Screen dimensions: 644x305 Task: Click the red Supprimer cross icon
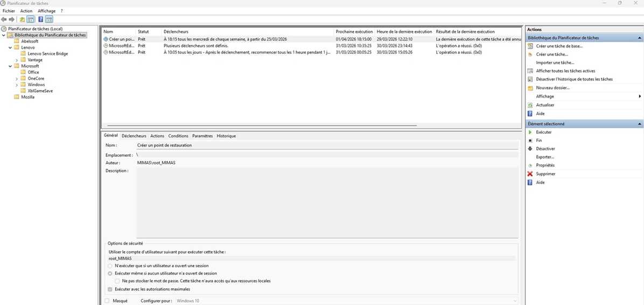530,174
